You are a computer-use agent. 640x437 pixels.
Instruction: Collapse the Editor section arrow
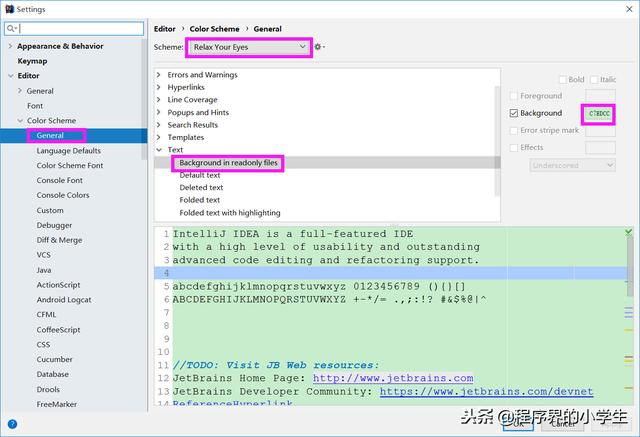click(x=11, y=76)
